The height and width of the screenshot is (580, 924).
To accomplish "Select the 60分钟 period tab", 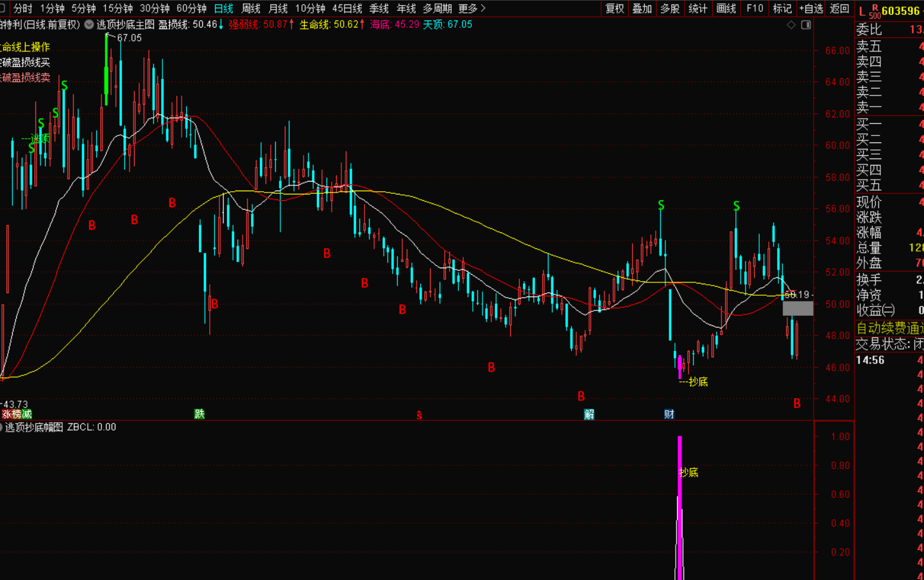I will point(191,8).
